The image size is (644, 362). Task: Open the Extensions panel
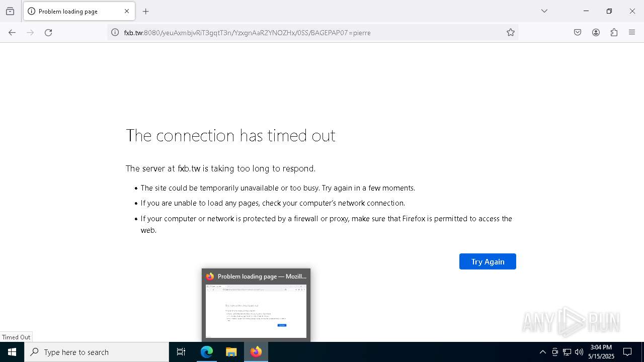point(614,33)
